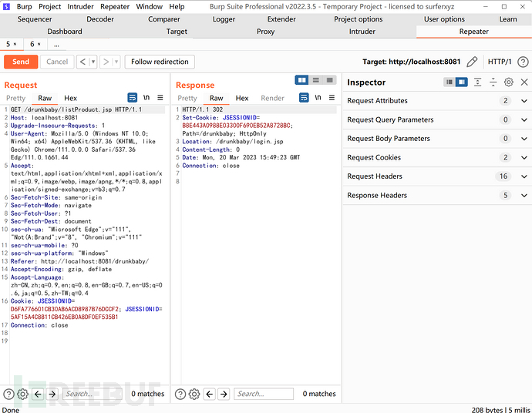The width and height of the screenshot is (532, 413).
Task: Open forward history dropdown arrow
Action: tap(116, 62)
